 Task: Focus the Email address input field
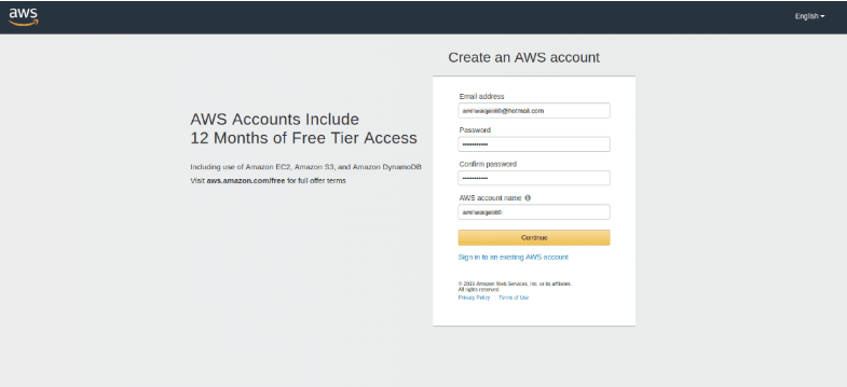click(x=534, y=110)
